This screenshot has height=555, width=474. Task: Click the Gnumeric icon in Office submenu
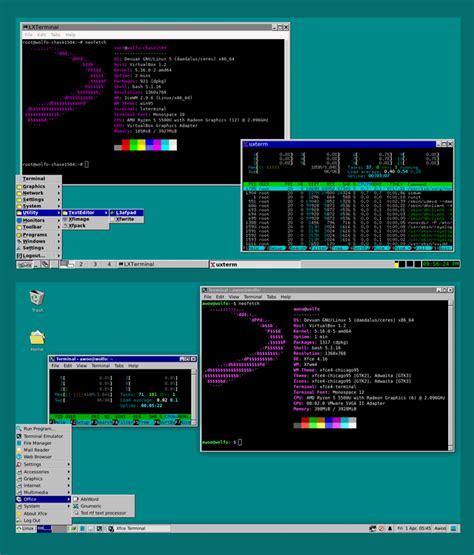tap(76, 506)
